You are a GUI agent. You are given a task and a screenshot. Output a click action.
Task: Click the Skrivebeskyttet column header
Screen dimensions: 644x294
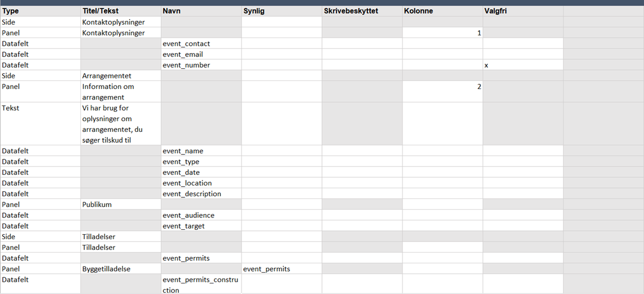(362, 11)
